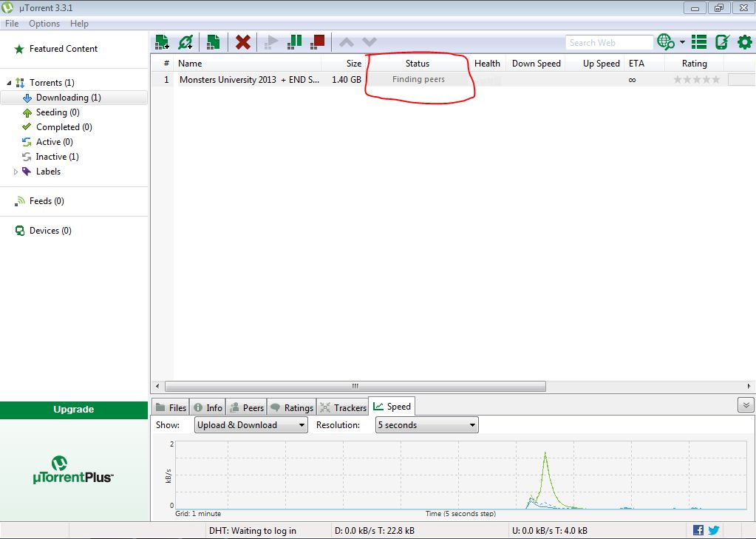This screenshot has height=539, width=756.
Task: Switch to the Speed tab
Action: click(x=392, y=407)
